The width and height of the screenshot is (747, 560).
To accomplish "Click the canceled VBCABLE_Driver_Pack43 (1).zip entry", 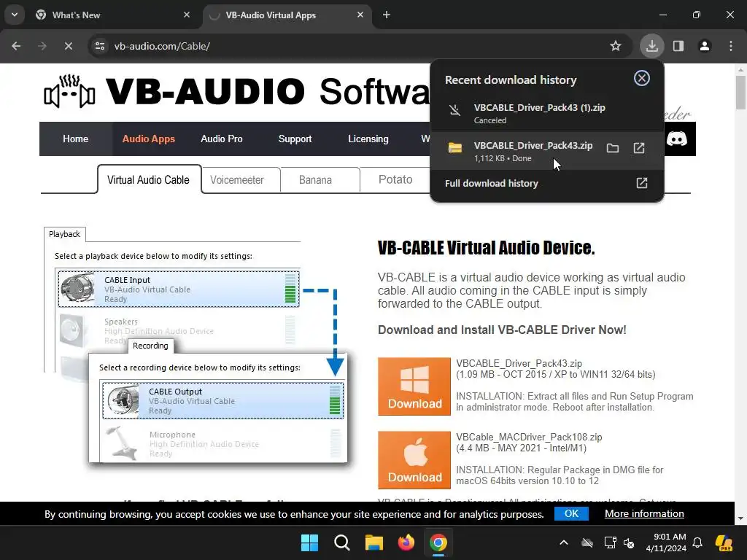I will pyautogui.click(x=547, y=113).
